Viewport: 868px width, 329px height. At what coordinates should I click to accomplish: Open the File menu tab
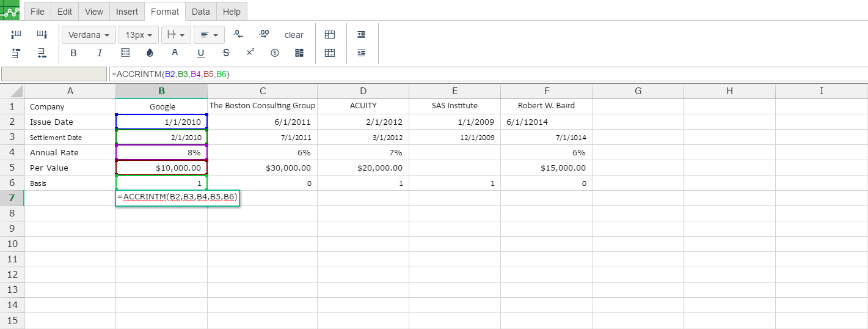pos(37,12)
